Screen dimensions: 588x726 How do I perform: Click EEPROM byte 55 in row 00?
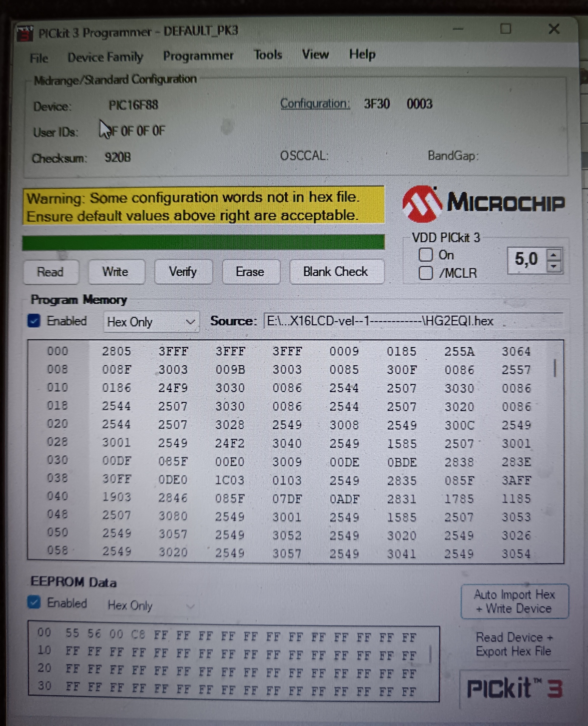(x=72, y=633)
